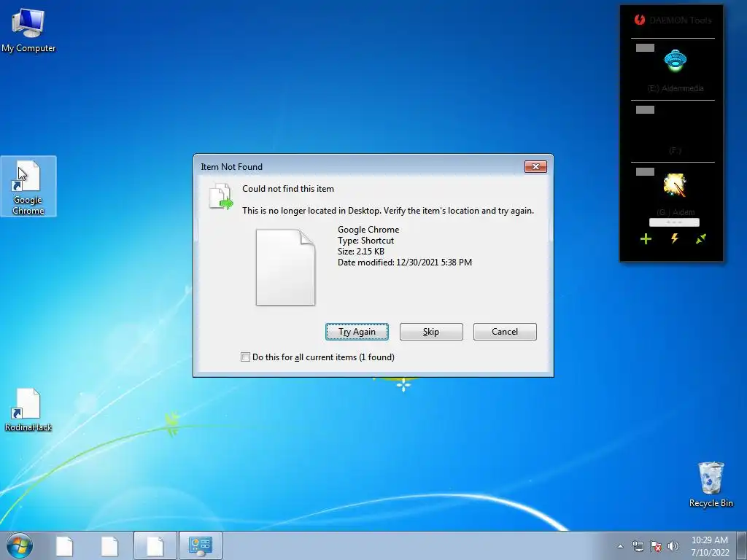The width and height of the screenshot is (747, 560).
Task: Click gray button in (E:) Aidemmedia slot
Action: pos(645,47)
